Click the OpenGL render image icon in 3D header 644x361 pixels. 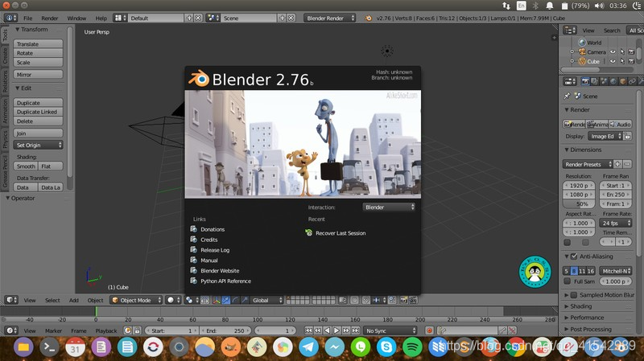point(404,300)
